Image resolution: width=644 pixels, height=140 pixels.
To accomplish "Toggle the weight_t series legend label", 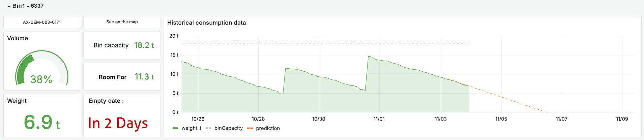I will pyautogui.click(x=191, y=128).
